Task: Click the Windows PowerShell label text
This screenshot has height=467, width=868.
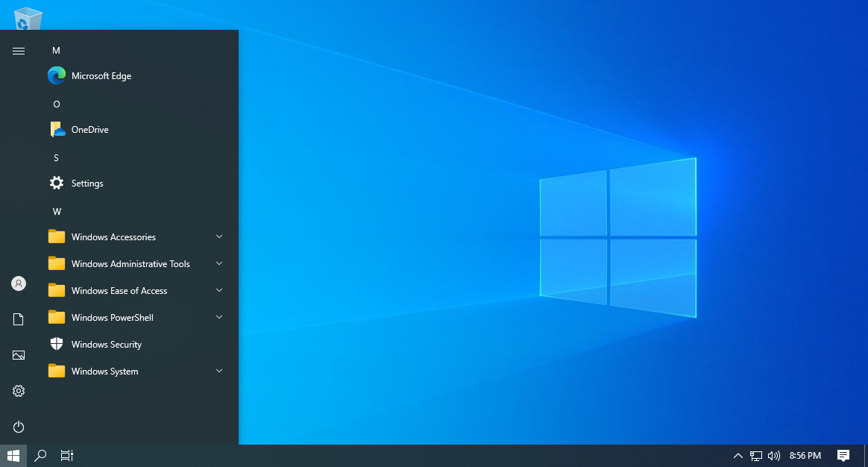Action: [113, 318]
